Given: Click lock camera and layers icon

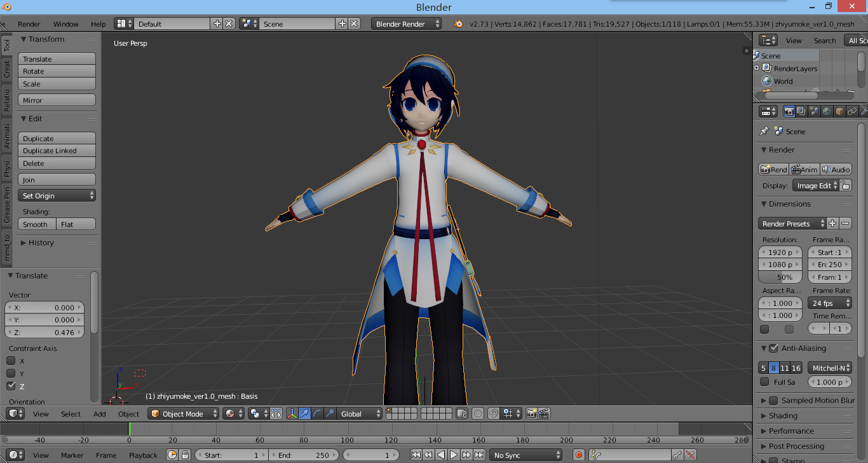Looking at the screenshot, I should [x=463, y=413].
